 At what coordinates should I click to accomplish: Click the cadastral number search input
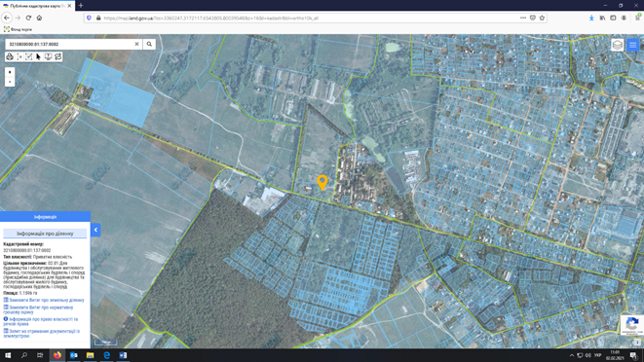[x=70, y=44]
